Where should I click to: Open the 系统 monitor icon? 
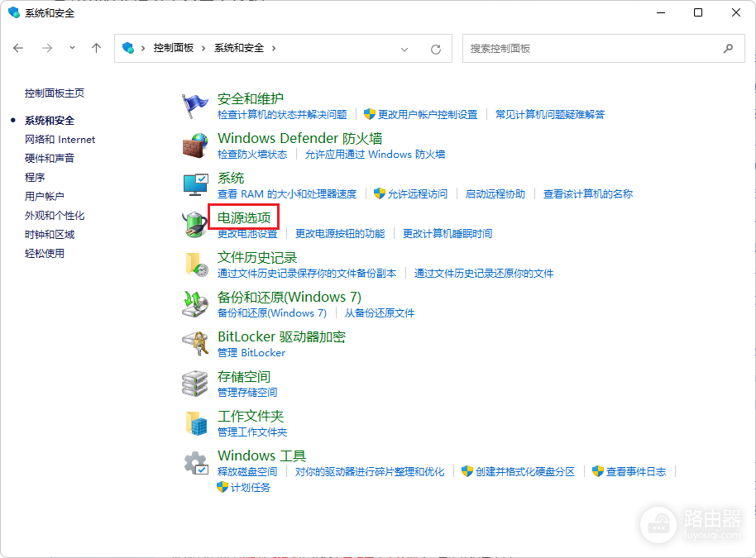click(x=195, y=185)
